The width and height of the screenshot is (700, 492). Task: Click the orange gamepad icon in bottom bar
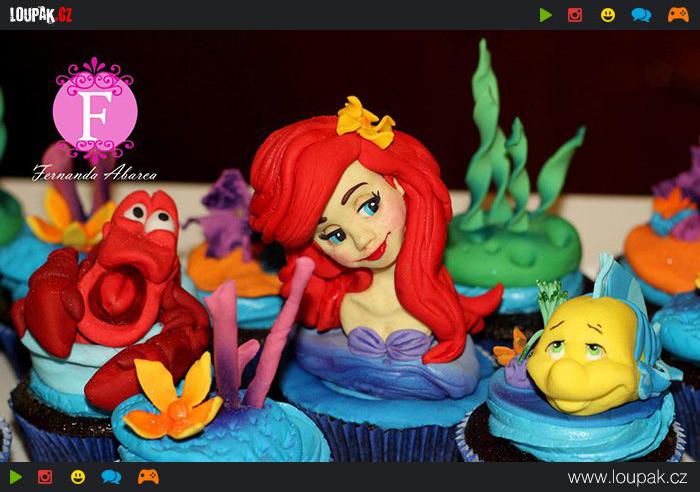[148, 477]
